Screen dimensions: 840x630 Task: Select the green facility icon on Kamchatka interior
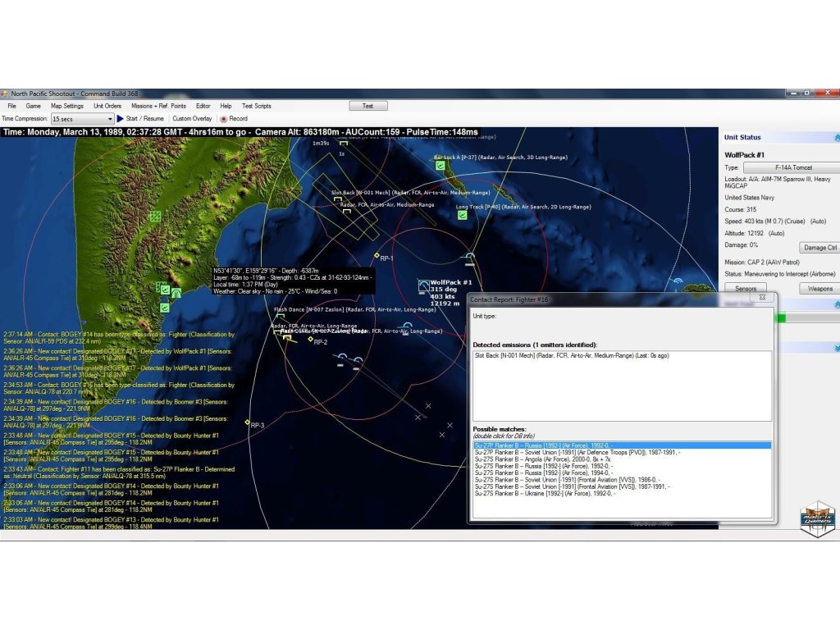(155, 217)
